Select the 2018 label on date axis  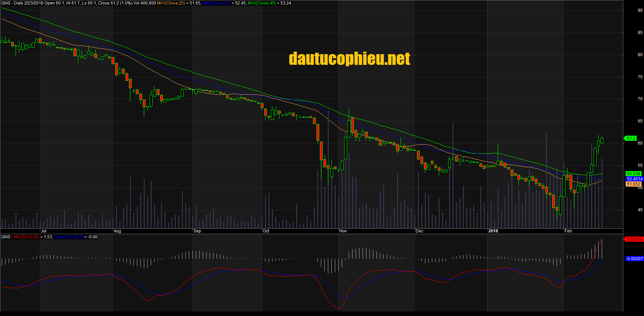pyautogui.click(x=493, y=231)
